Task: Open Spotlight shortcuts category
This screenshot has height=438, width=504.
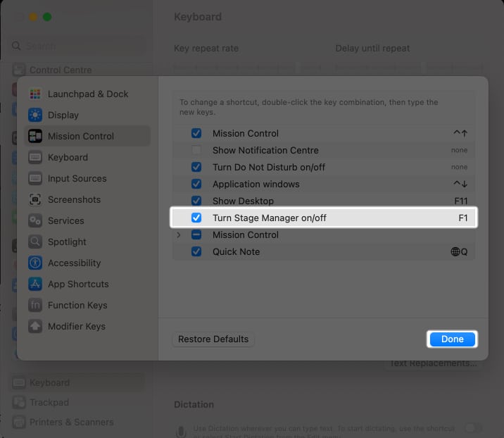Action: tap(87, 242)
